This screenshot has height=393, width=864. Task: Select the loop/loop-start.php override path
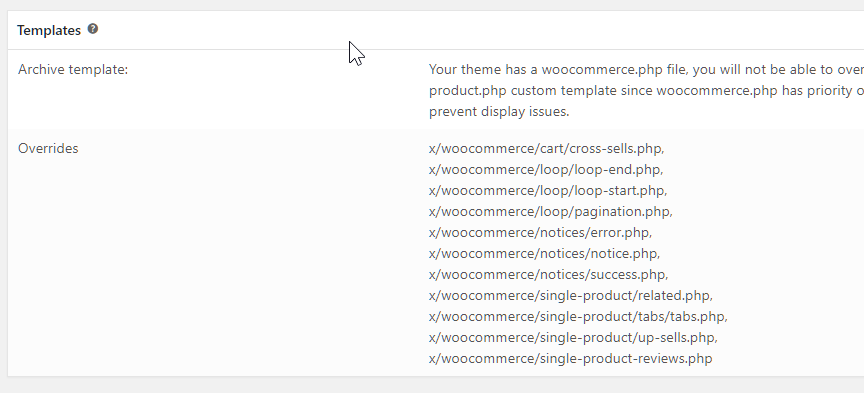pos(548,191)
